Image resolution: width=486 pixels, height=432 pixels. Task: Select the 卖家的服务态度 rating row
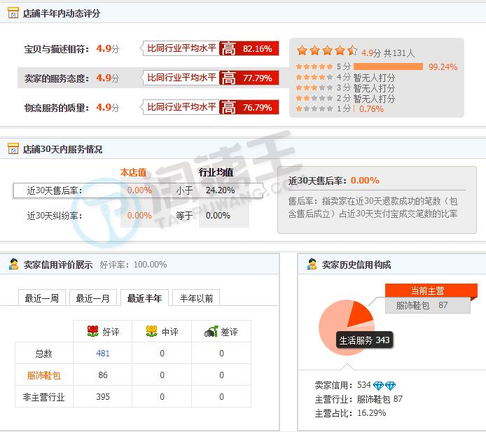point(148,78)
